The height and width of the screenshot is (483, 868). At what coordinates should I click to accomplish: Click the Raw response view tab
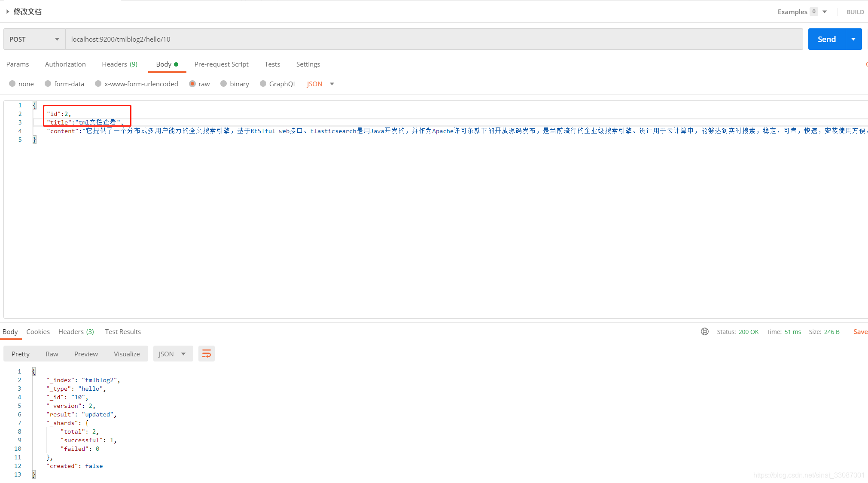[x=52, y=353]
